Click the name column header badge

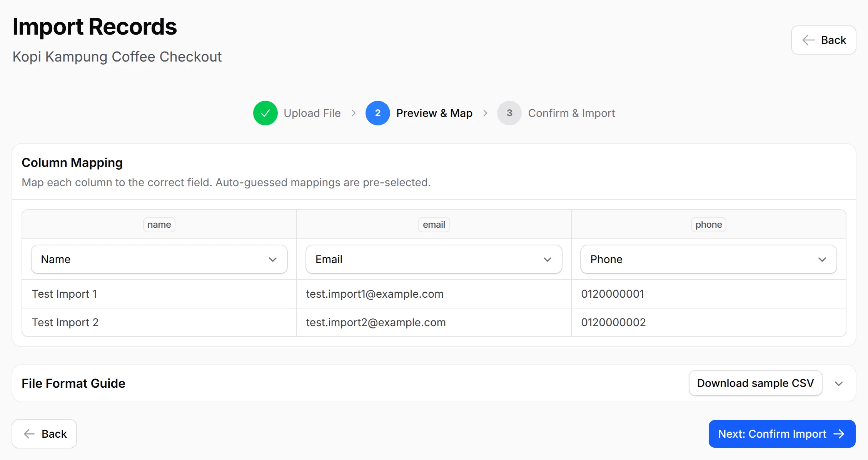159,225
